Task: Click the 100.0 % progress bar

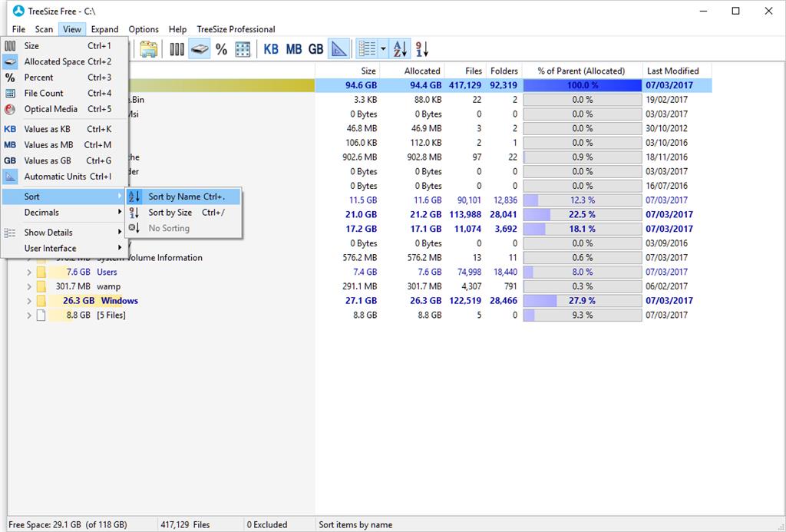Action: [x=583, y=85]
